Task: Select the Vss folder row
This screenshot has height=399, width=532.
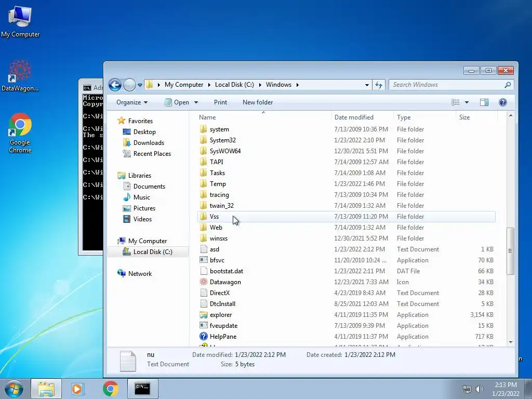Action: (347, 217)
